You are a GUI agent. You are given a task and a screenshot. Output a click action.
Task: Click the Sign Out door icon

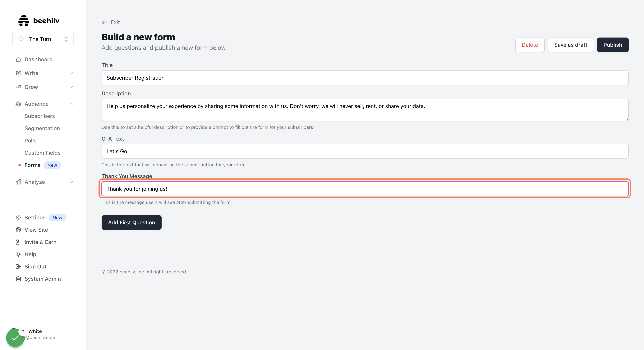pos(18,267)
